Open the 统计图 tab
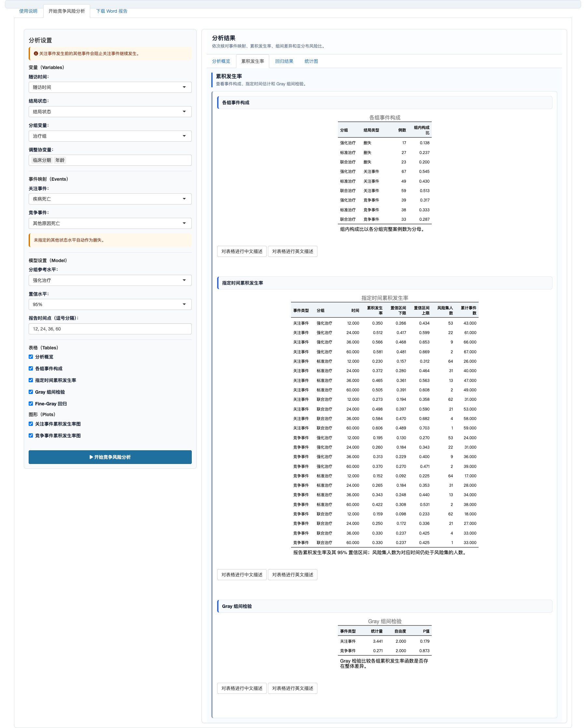 311,61
